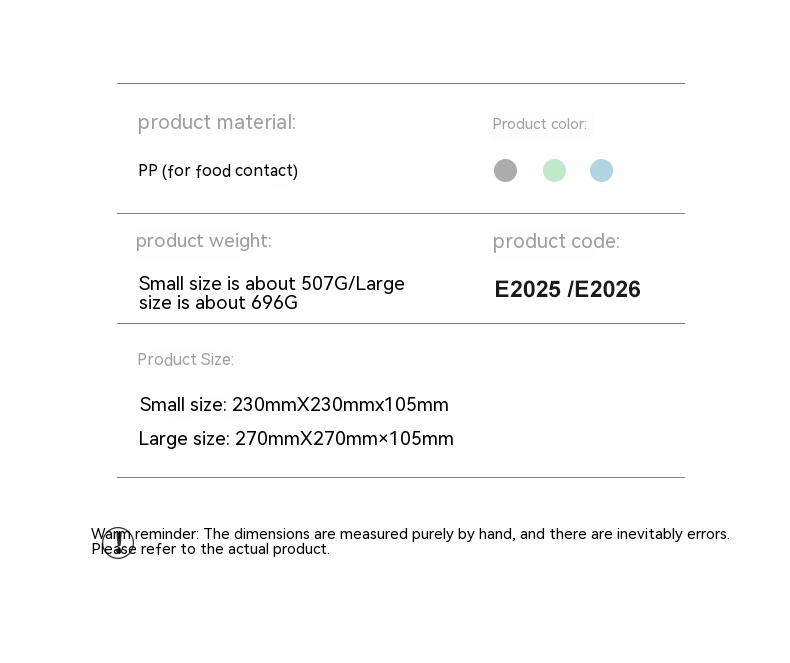Click the divider line below the product sizes
Screen dimensions: 790x663
click(x=400, y=477)
